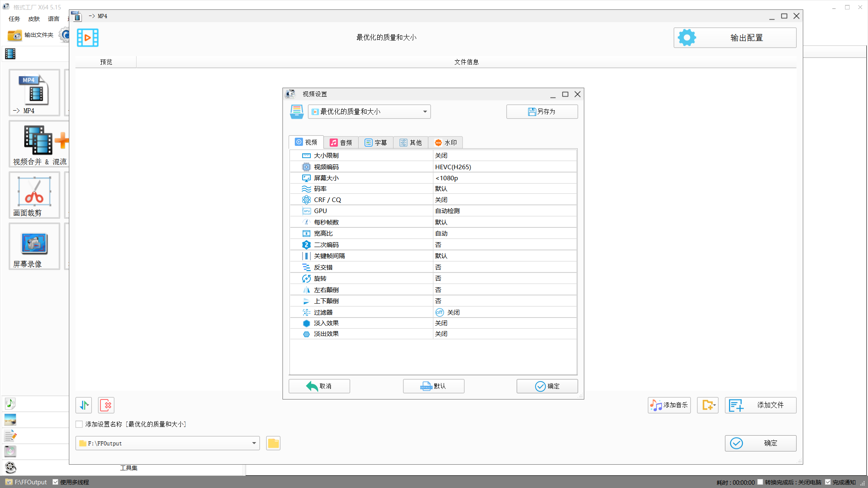Switch to the 水印 tab

pos(445,143)
